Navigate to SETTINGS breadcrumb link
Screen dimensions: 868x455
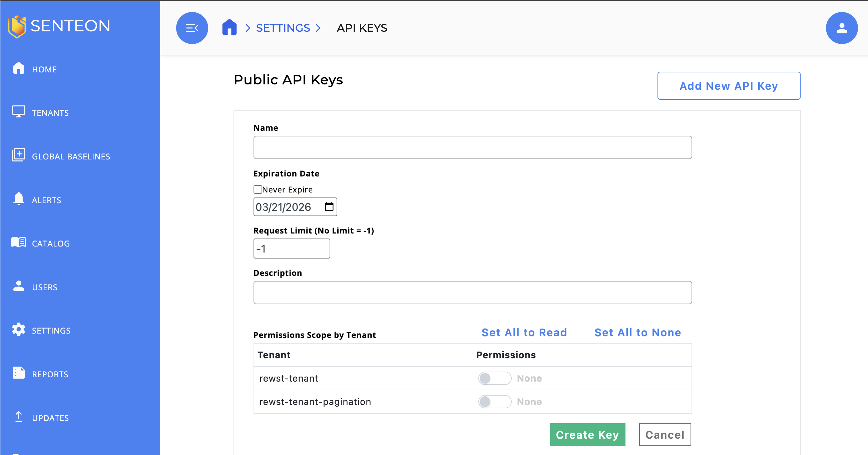tap(283, 28)
